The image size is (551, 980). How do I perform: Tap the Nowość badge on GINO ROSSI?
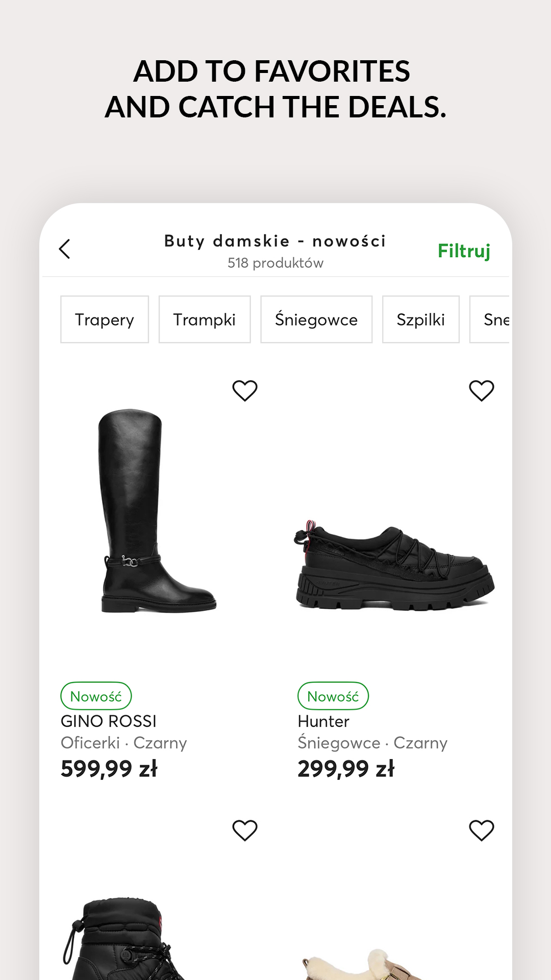point(96,696)
